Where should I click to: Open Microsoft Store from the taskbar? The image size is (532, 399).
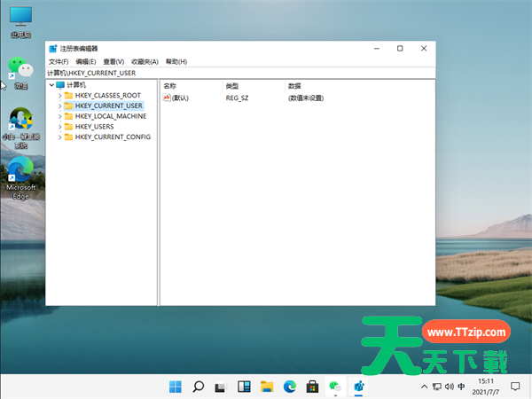coord(312,387)
